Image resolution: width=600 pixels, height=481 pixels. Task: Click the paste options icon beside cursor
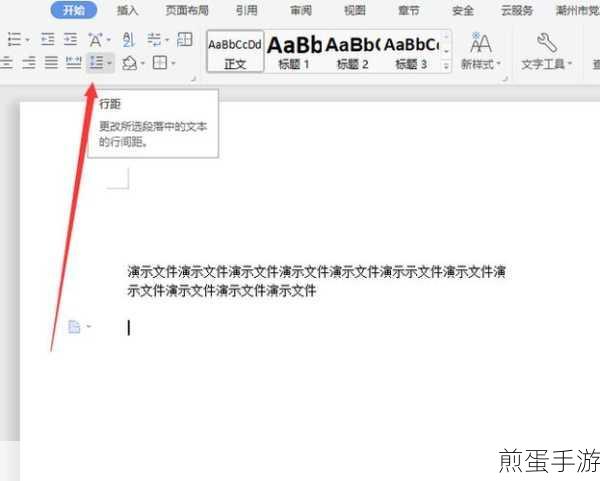click(74, 327)
